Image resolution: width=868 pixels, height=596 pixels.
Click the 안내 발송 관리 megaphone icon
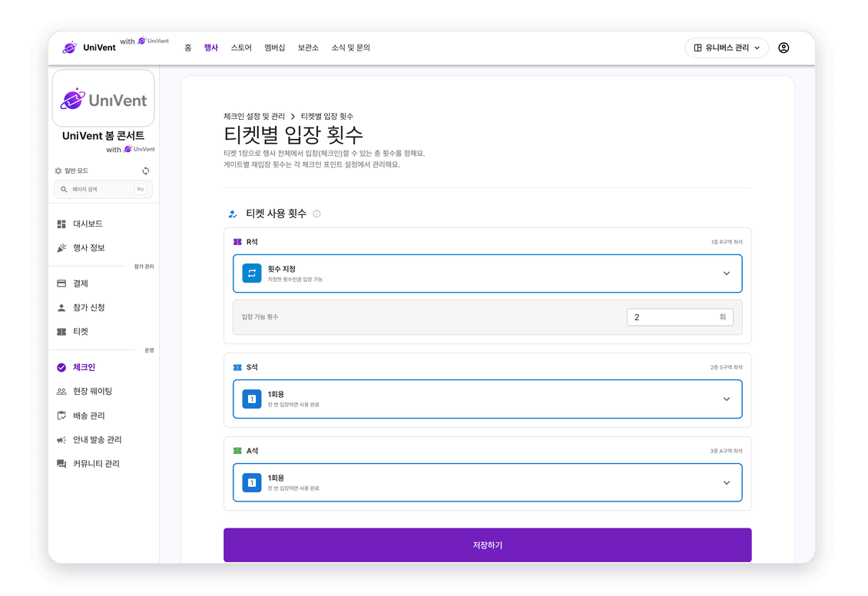point(61,440)
